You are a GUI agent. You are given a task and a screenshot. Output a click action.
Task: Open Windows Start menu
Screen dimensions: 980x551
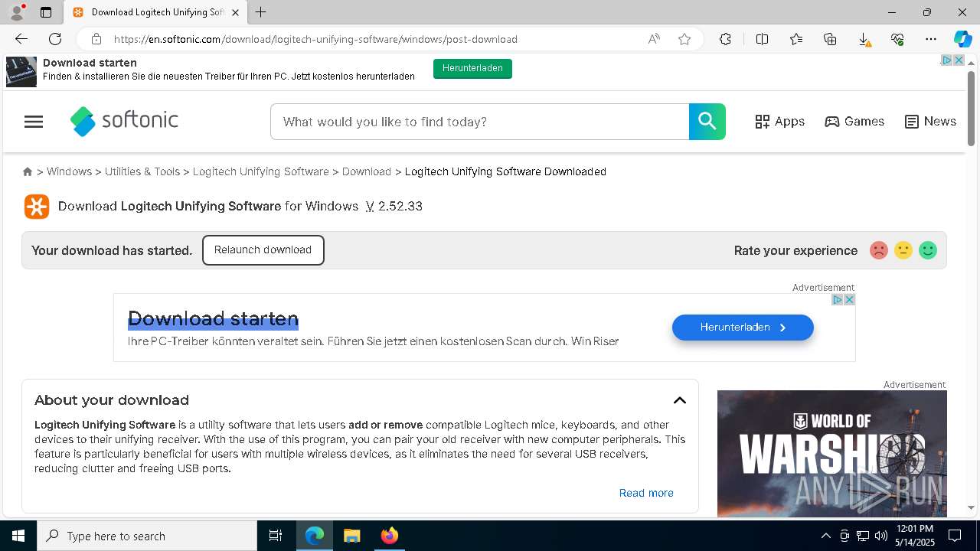click(x=18, y=536)
